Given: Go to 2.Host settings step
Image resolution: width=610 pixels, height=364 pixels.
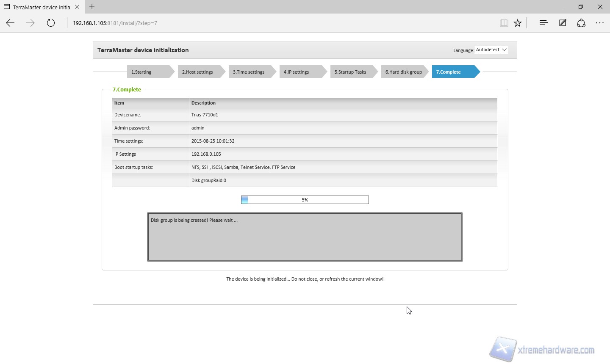Looking at the screenshot, I should [199, 72].
